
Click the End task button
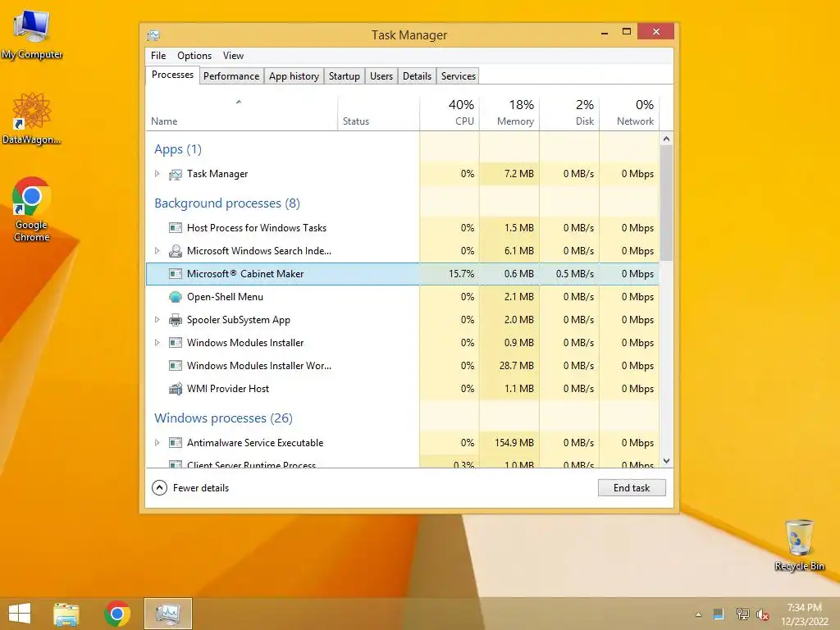[x=632, y=488]
